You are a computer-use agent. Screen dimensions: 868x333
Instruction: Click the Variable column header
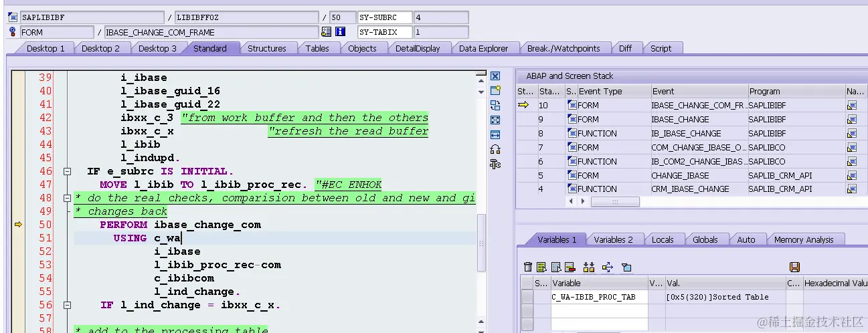(599, 284)
